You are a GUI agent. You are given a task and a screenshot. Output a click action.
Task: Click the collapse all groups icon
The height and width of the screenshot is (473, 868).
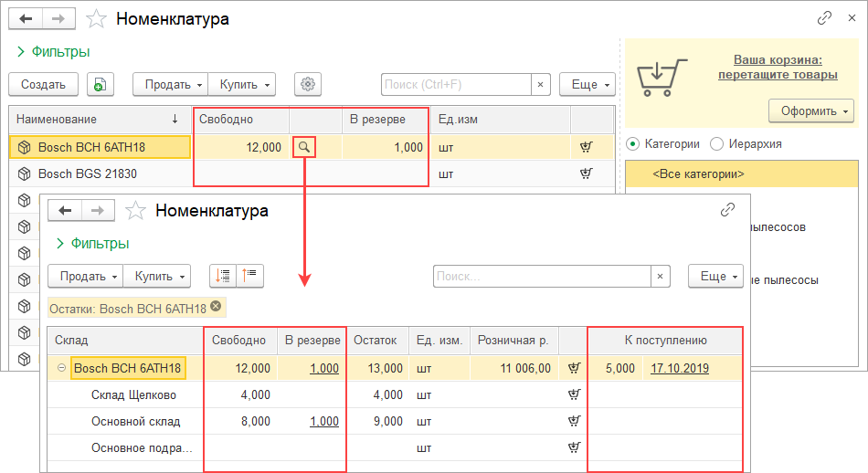click(x=249, y=276)
